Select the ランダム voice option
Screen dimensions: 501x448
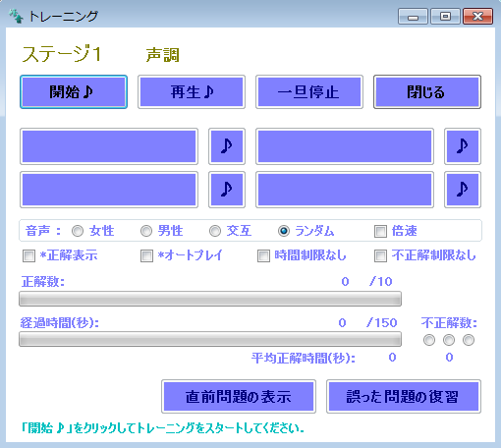(284, 231)
